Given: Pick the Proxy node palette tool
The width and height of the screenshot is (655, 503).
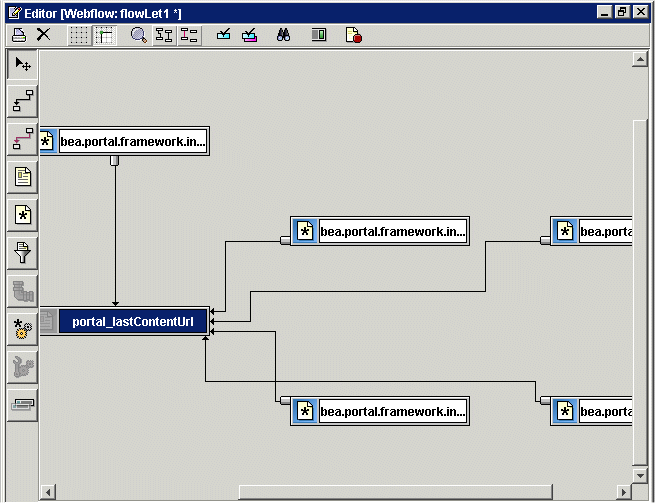Looking at the screenshot, I should click(23, 405).
